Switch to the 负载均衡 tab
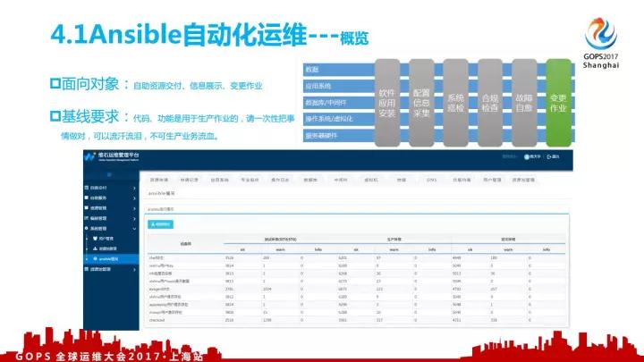Screen dimensions: 644x362 [x=462, y=180]
